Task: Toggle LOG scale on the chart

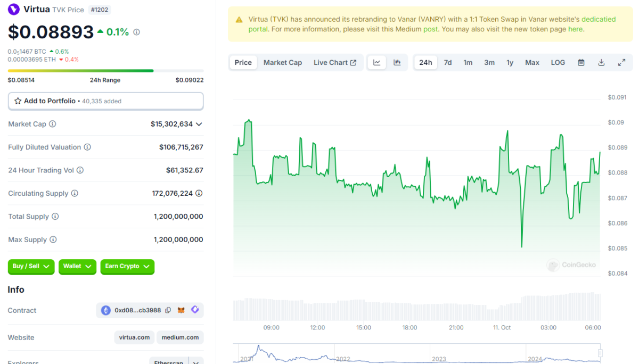Action: [558, 62]
